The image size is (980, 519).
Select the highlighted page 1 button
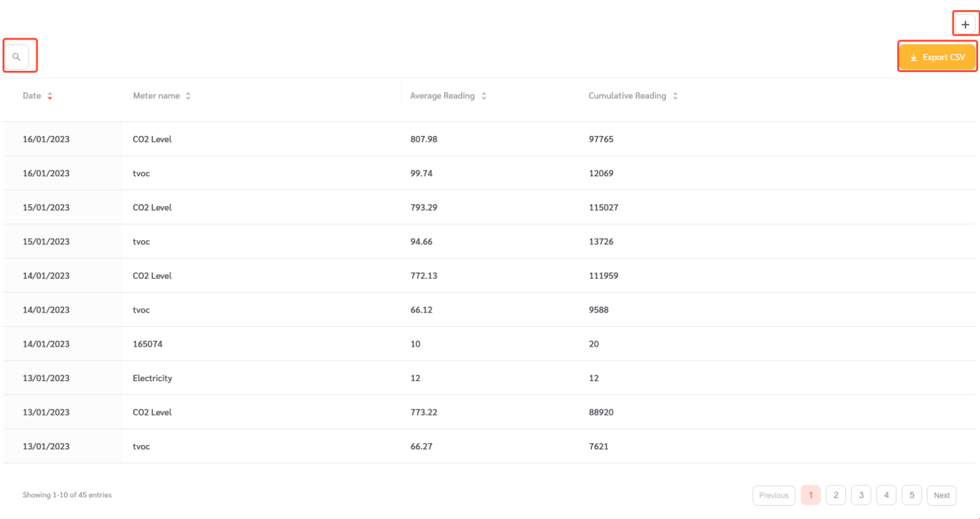click(x=810, y=495)
